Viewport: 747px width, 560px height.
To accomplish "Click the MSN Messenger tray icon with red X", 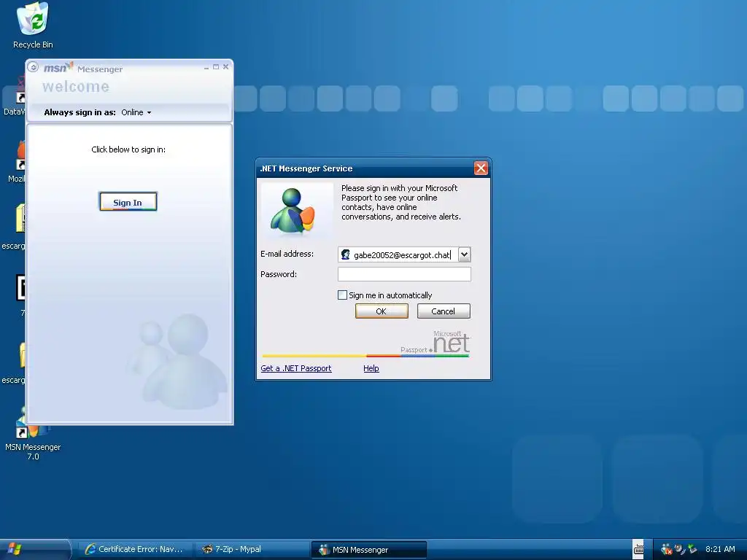I will coord(667,550).
